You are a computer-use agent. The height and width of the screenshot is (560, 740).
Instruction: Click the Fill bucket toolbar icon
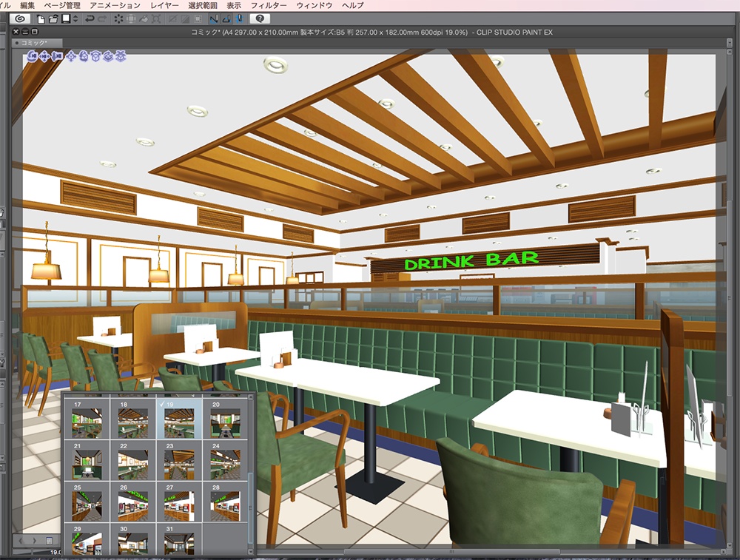144,19
